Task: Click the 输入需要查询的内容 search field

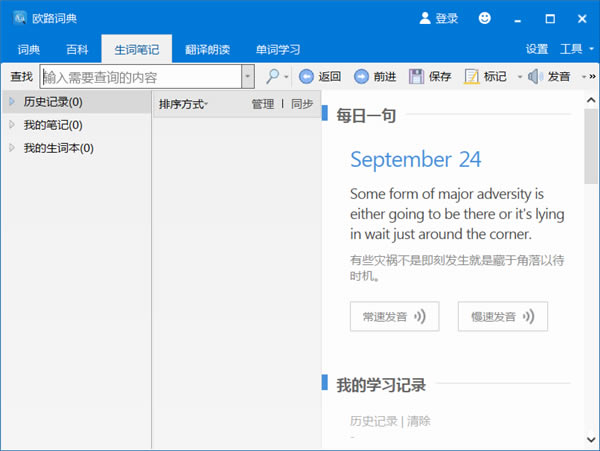Action: 141,77
